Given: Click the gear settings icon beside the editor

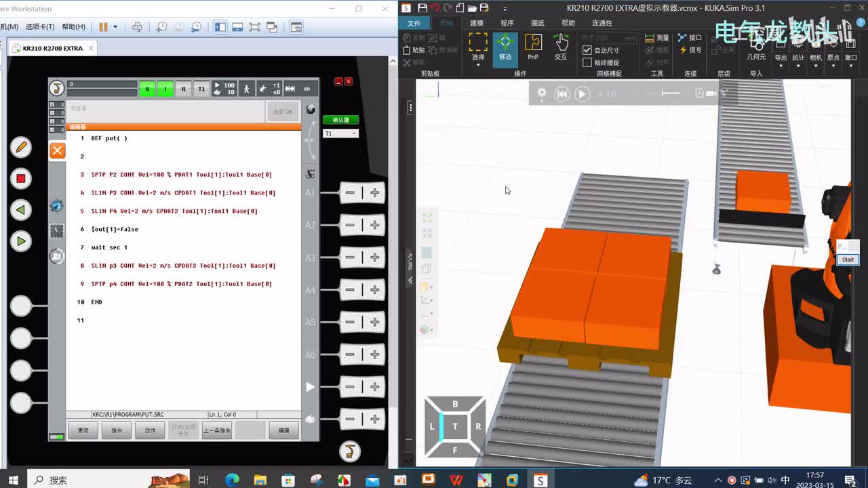Looking at the screenshot, I should (x=57, y=205).
